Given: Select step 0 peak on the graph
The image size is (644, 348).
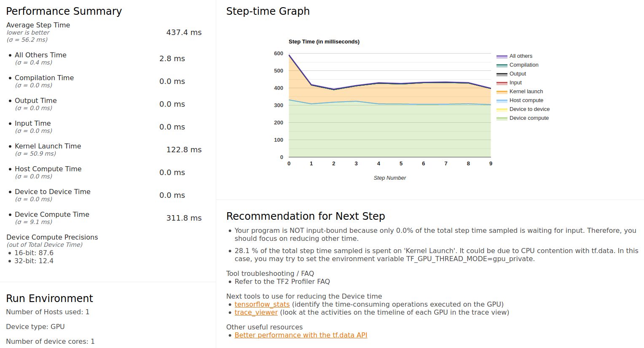Looking at the screenshot, I should click(x=289, y=55).
